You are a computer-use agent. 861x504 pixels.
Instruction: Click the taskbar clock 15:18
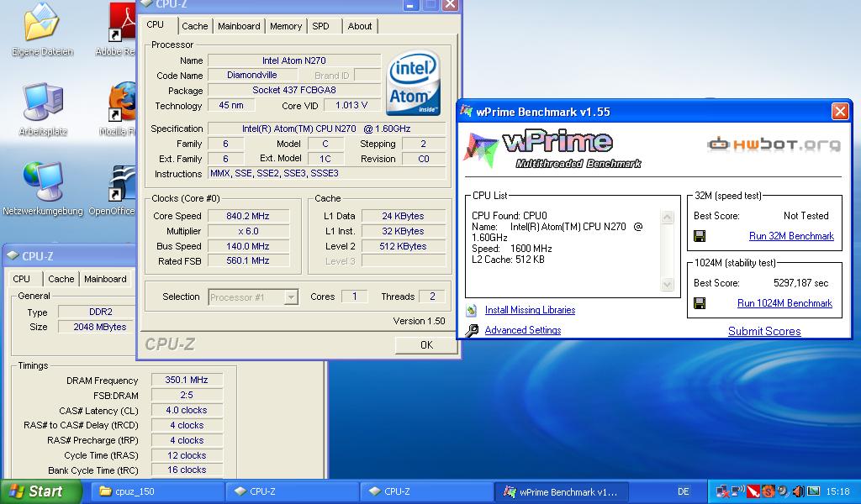click(837, 491)
